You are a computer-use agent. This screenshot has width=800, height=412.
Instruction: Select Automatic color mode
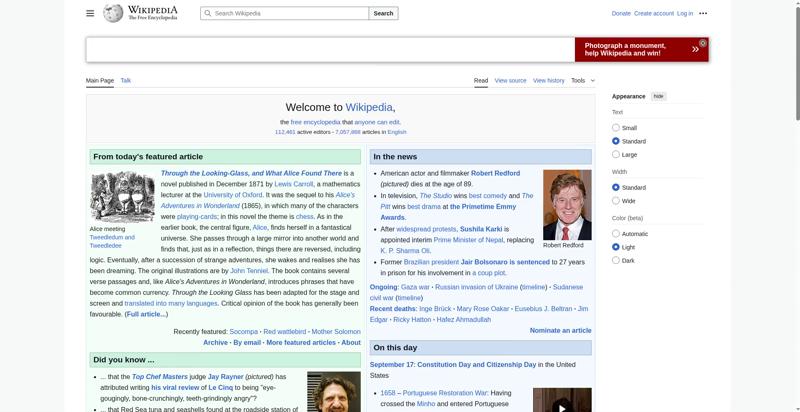point(616,234)
